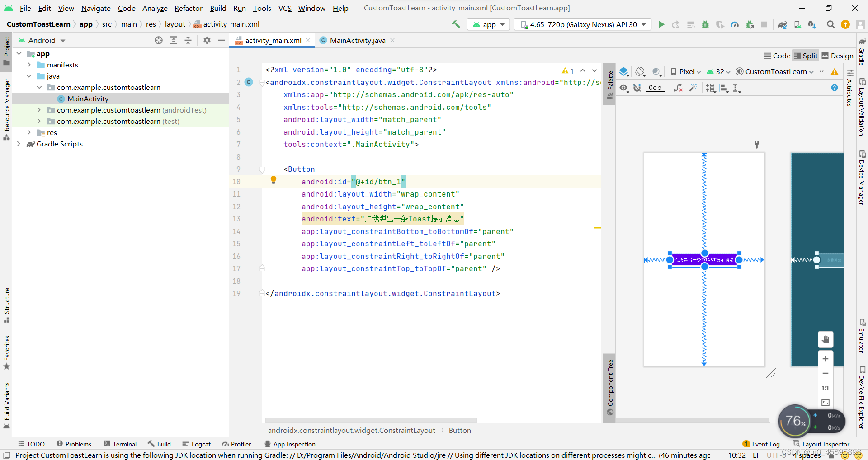Zoom in with the plus button
The width and height of the screenshot is (868, 460).
826,359
